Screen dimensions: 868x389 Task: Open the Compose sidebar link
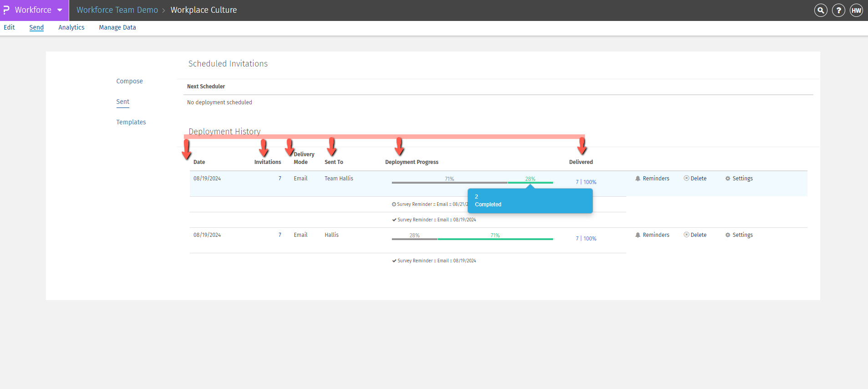click(129, 81)
